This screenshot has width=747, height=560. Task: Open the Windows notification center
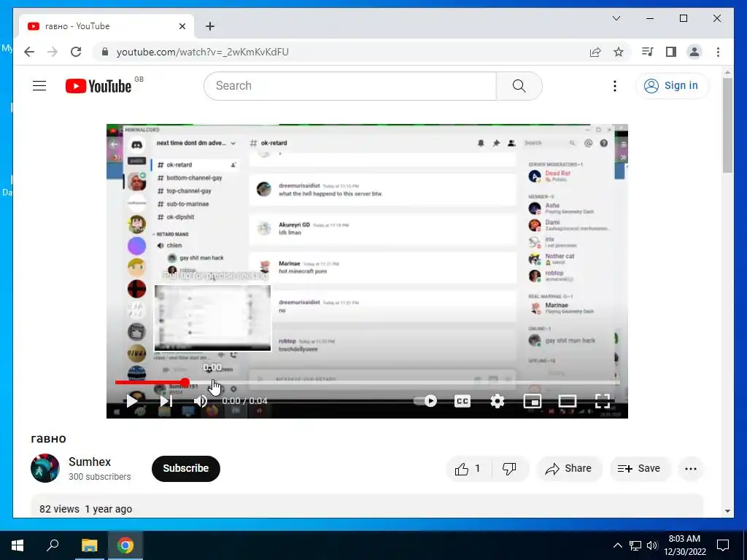point(723,545)
